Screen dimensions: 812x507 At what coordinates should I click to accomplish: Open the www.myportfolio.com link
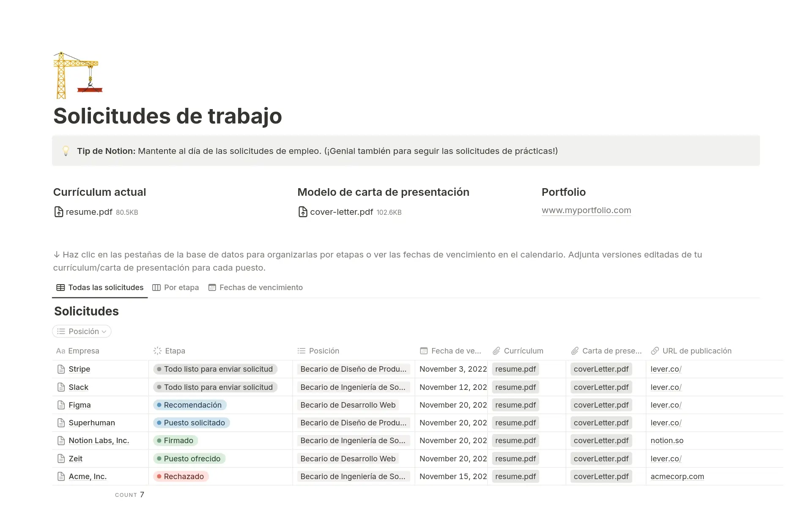(x=586, y=210)
